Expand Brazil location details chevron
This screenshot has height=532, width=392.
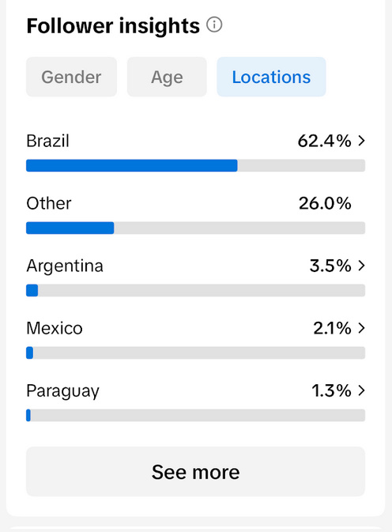coord(362,141)
